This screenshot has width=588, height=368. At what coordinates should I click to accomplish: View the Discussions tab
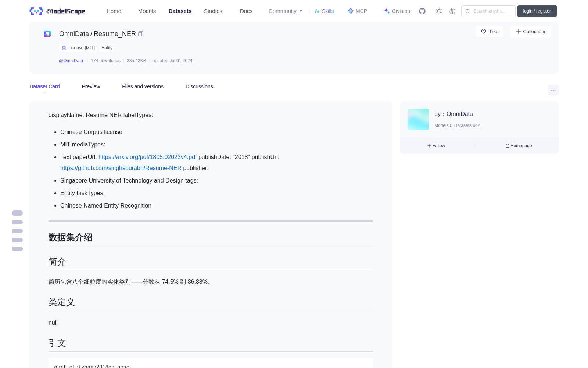pos(199,86)
